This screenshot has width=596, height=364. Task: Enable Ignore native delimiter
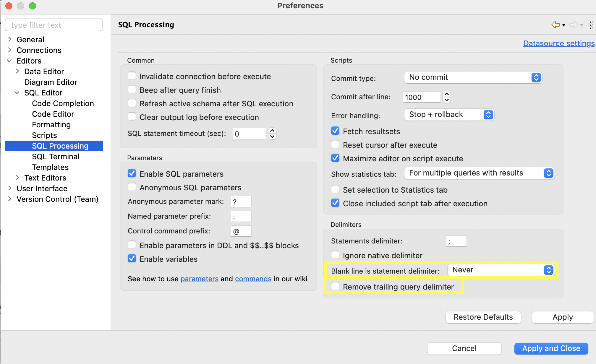[x=335, y=255]
